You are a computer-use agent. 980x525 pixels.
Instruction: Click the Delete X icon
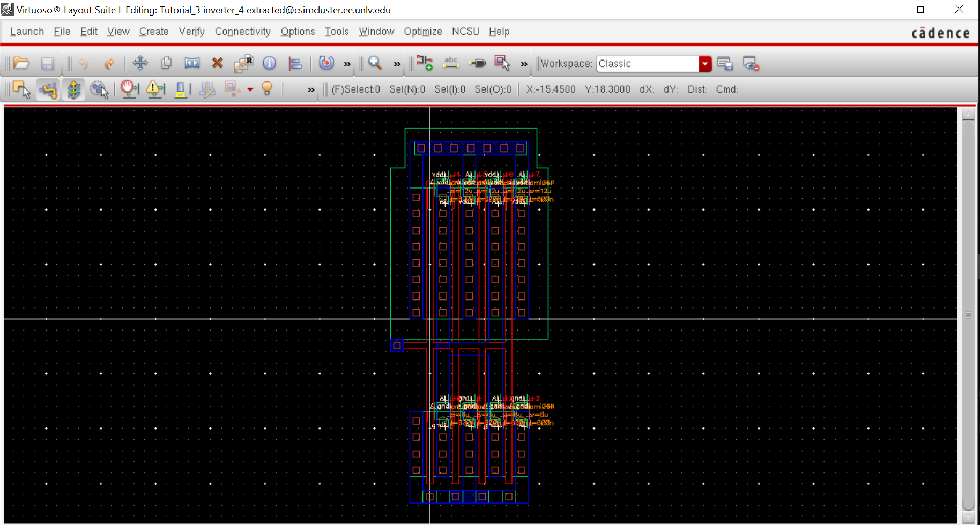(x=217, y=63)
